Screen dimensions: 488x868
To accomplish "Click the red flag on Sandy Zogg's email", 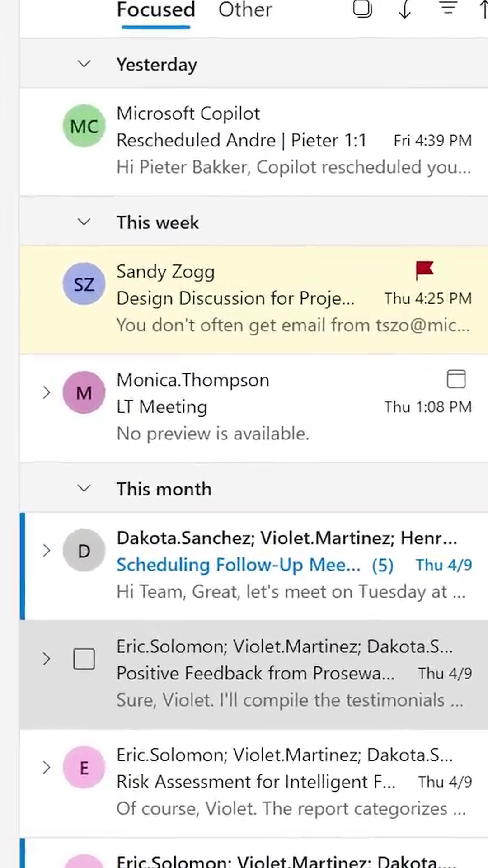I will pyautogui.click(x=424, y=270).
